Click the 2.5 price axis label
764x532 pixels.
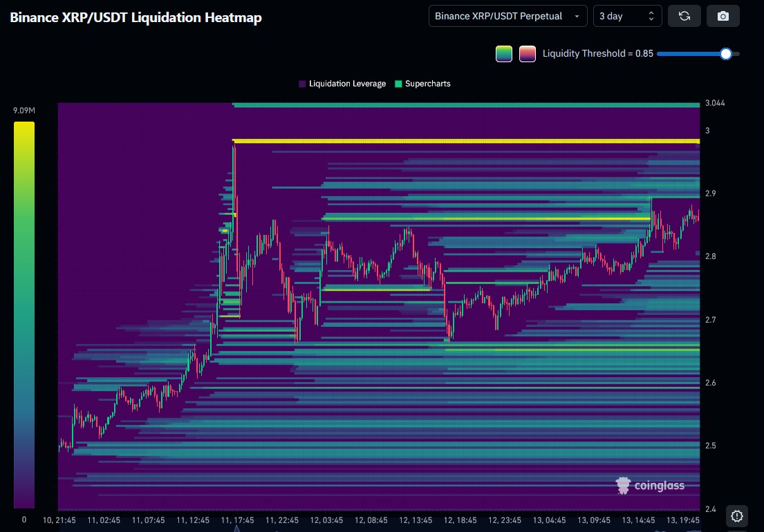click(710, 446)
